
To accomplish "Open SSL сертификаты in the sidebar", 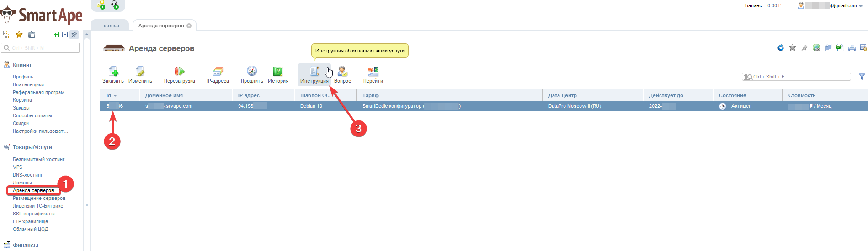I will click(33, 214).
